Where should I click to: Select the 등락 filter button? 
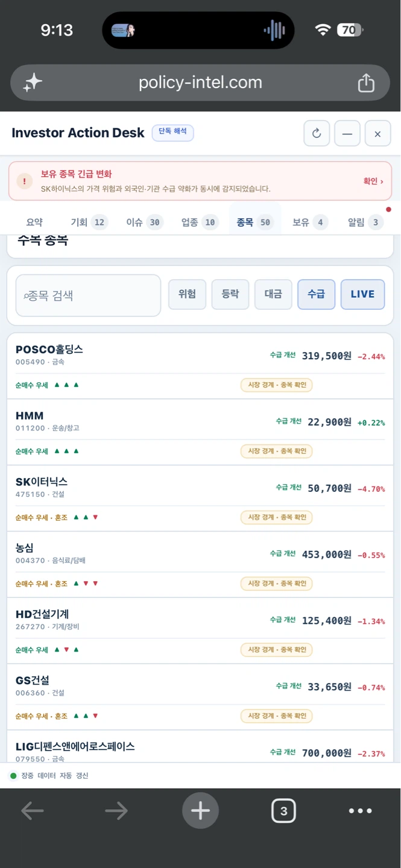pos(230,294)
